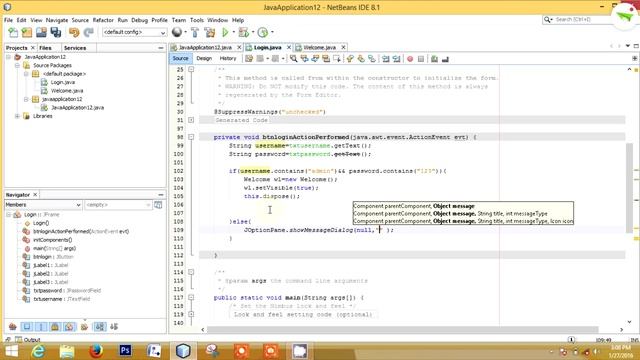Collapse the JavaApplication12 project node
The image size is (640, 360).
[9, 57]
